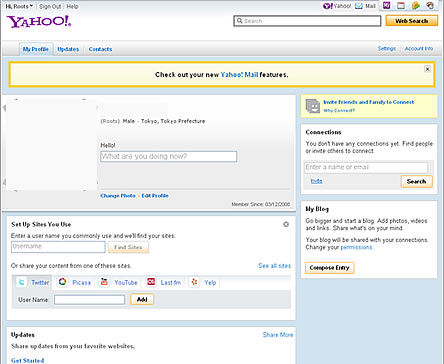The height and width of the screenshot is (364, 444).
Task: Click the Yelp icon
Action: [194, 282]
